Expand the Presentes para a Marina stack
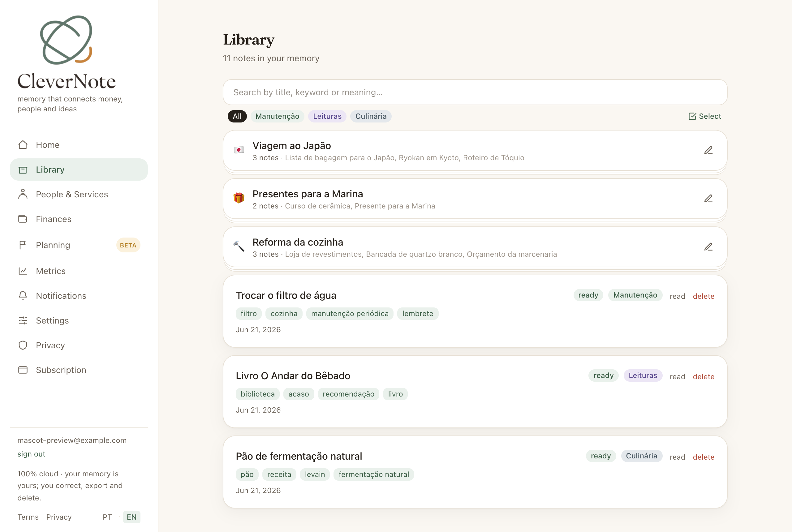Viewport: 792px width, 532px height. 475,199
